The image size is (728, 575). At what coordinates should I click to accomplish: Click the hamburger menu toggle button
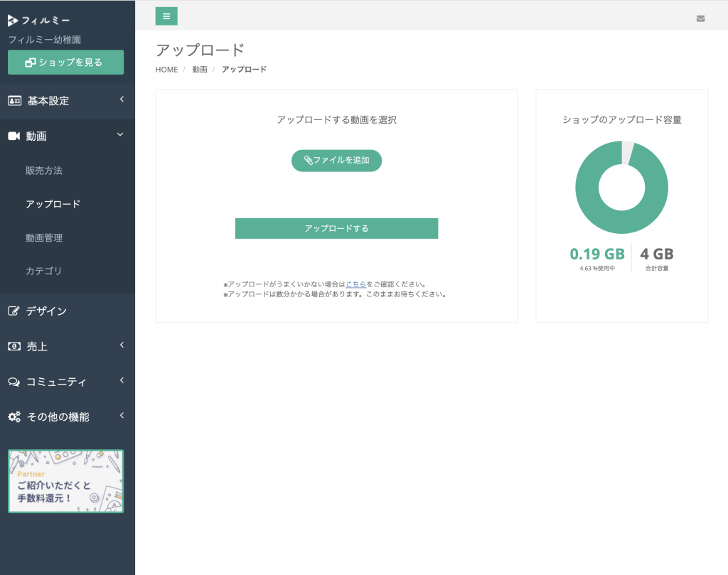click(166, 16)
